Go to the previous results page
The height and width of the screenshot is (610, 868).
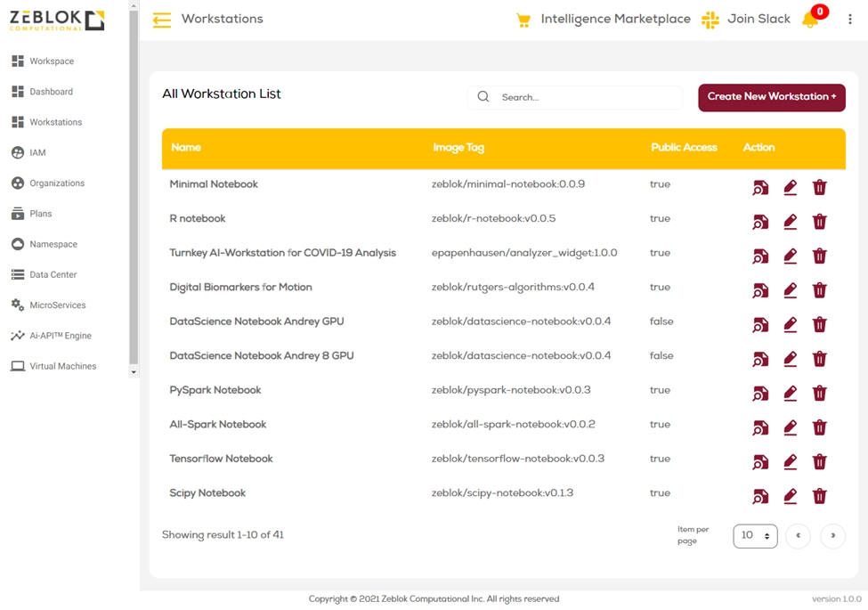798,536
